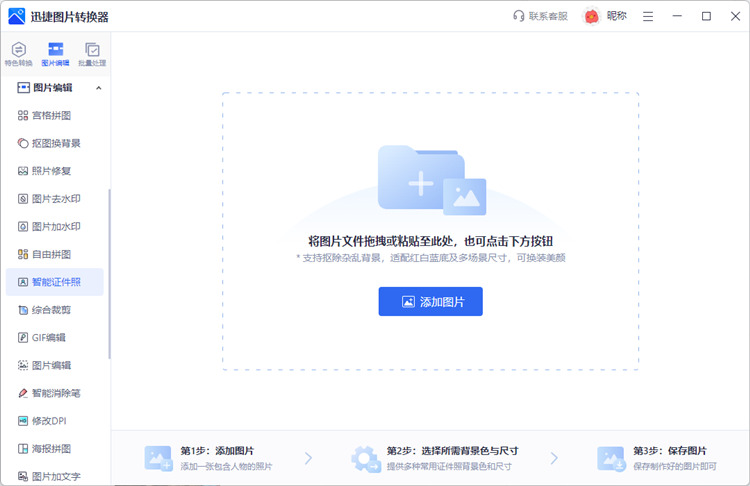This screenshot has height=486, width=750.
Task: Switch to the 批量处理 tab
Action: (92, 54)
